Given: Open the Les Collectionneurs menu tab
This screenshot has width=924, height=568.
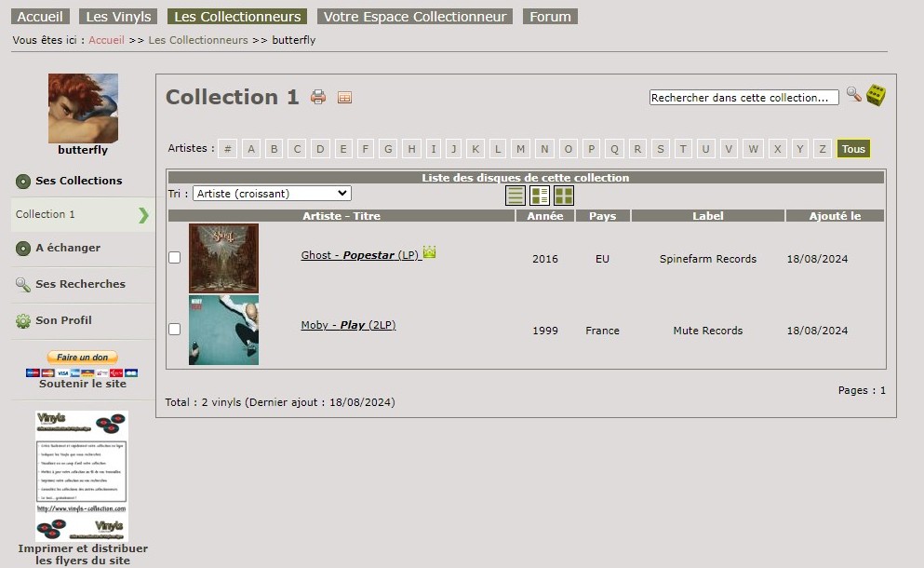Looking at the screenshot, I should pyautogui.click(x=237, y=17).
